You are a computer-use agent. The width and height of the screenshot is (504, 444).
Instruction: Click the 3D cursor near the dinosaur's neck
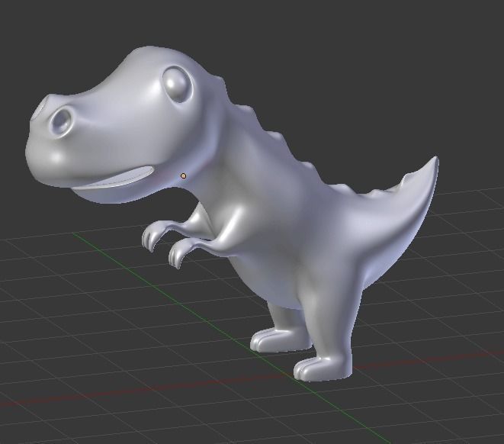(x=184, y=176)
